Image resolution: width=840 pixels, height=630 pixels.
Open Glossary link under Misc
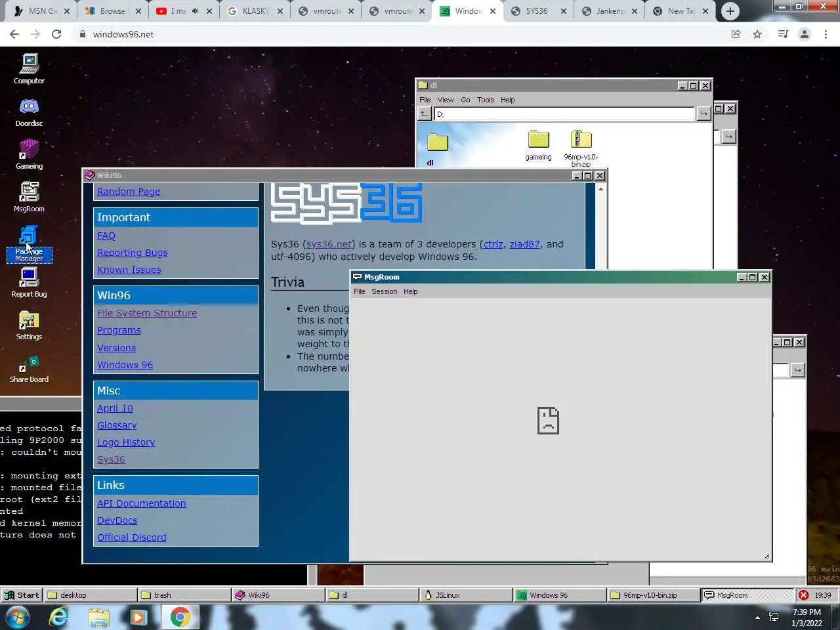coord(117,425)
